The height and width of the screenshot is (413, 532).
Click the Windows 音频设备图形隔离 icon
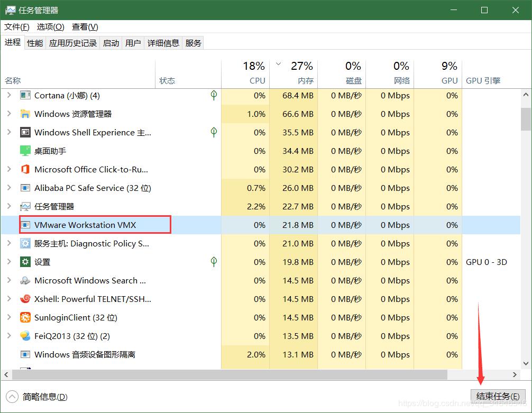[x=25, y=355]
